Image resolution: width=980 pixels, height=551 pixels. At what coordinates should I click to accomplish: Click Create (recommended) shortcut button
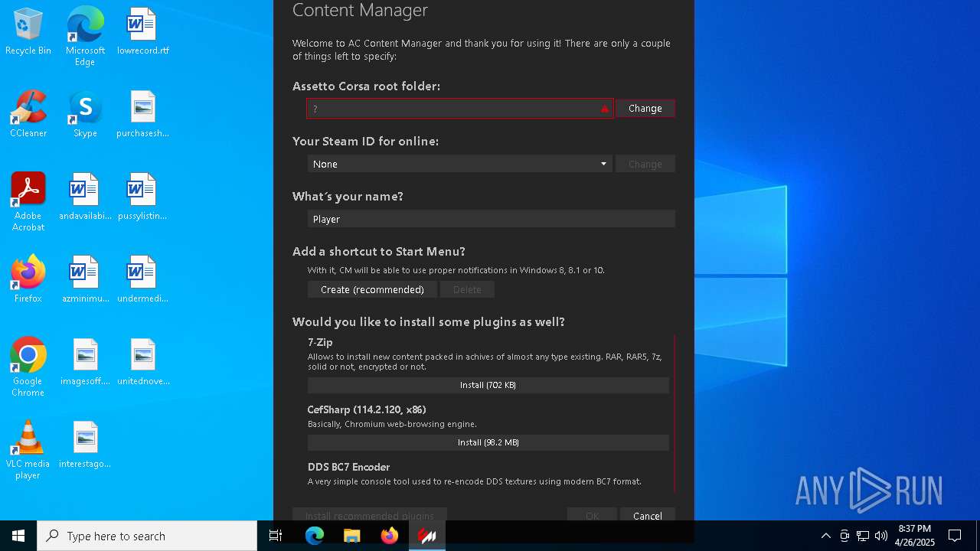click(x=372, y=289)
